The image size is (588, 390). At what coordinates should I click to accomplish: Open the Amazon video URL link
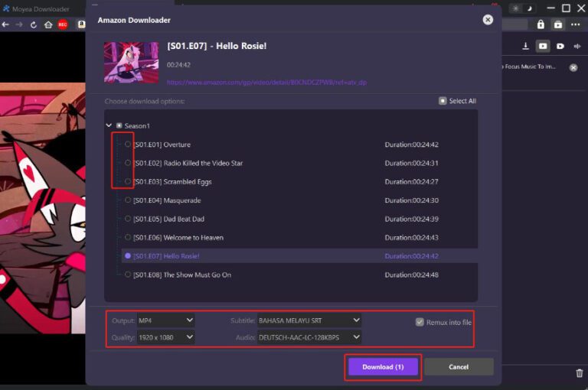click(267, 82)
